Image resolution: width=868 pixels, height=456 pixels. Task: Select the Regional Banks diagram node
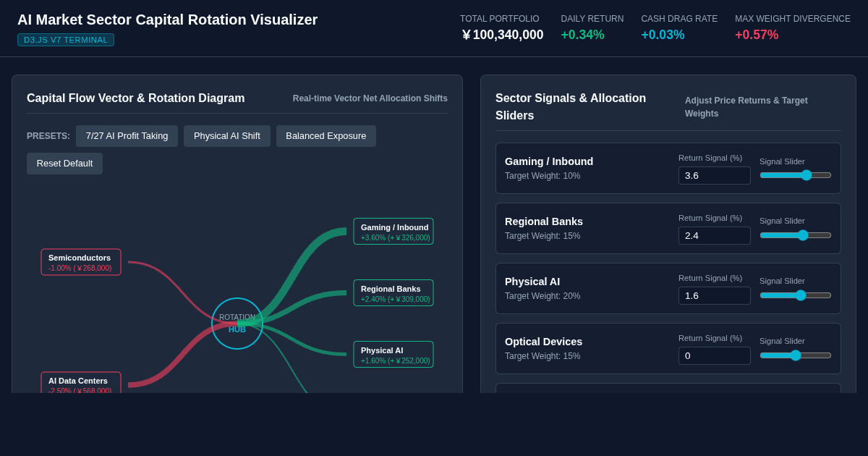click(x=393, y=293)
